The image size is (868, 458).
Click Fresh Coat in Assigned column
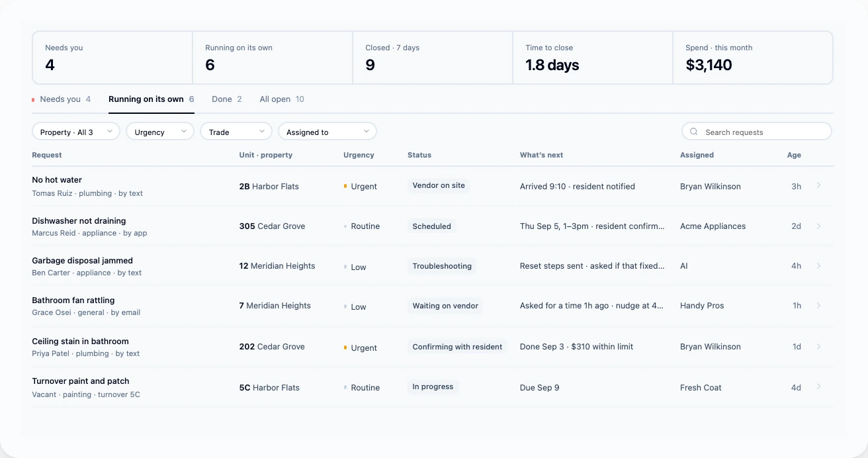[x=701, y=388]
